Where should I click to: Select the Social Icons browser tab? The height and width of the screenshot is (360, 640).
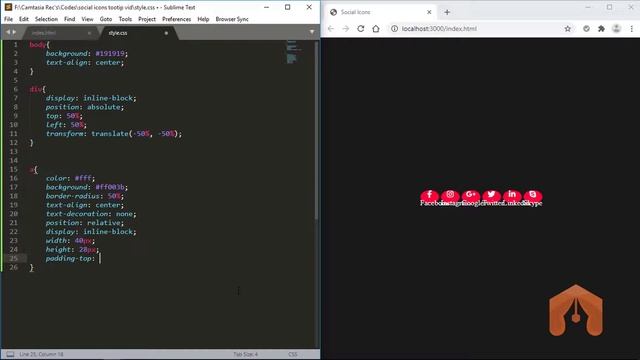[380, 12]
